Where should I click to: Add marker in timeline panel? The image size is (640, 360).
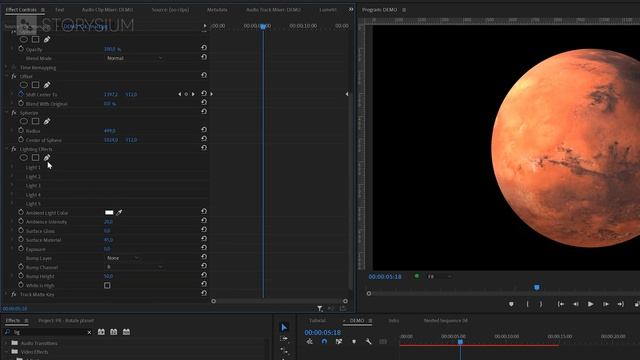point(354,341)
